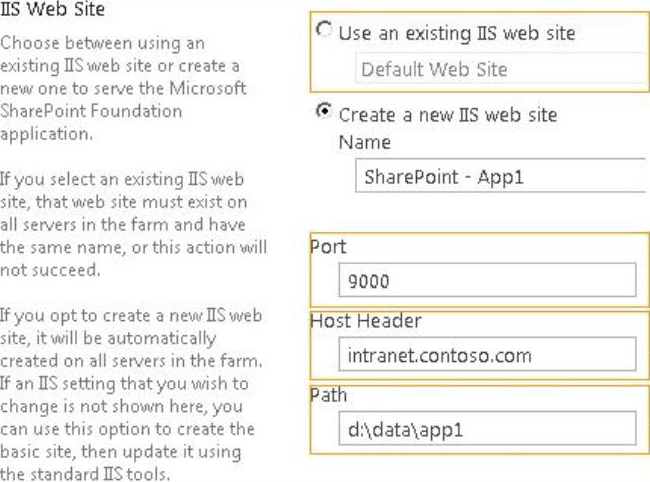
Task: Click the Path label
Action: [x=328, y=395]
